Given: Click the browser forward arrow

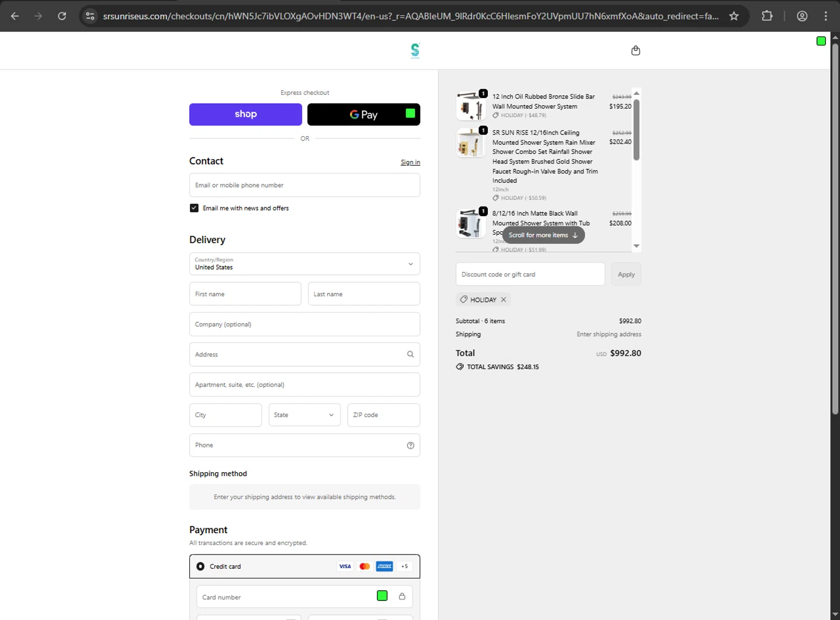Looking at the screenshot, I should tap(38, 16).
